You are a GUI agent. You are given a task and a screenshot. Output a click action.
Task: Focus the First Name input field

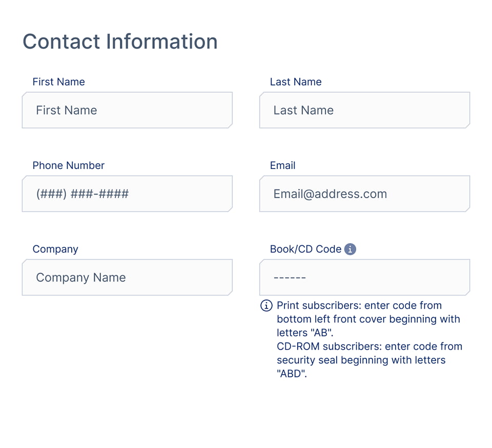[x=127, y=110]
